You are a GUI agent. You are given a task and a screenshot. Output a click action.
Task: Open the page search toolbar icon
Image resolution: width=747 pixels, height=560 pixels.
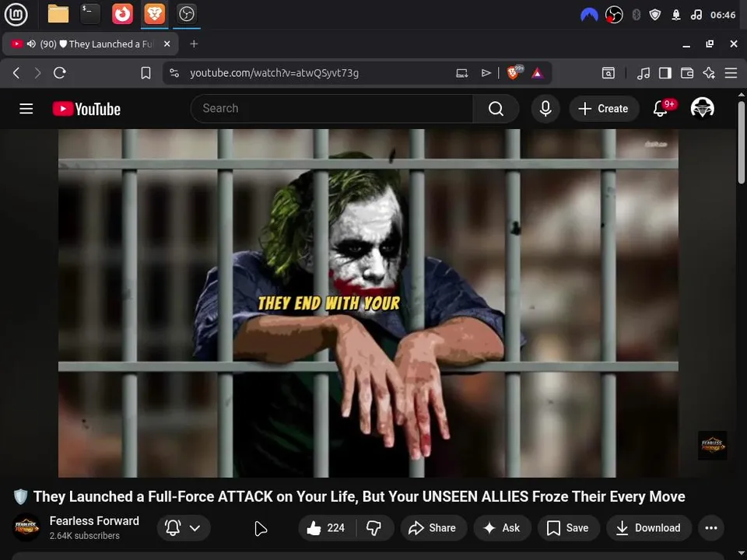pos(608,73)
